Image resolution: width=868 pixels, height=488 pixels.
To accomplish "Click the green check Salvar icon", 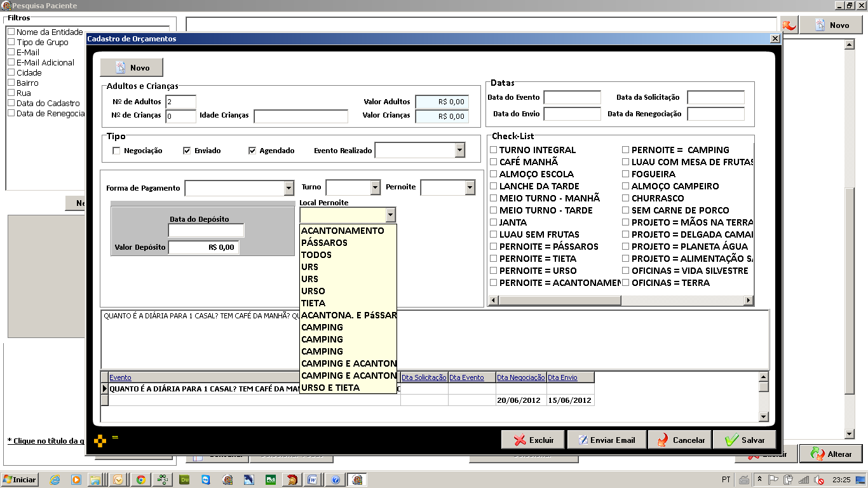I will [728, 439].
